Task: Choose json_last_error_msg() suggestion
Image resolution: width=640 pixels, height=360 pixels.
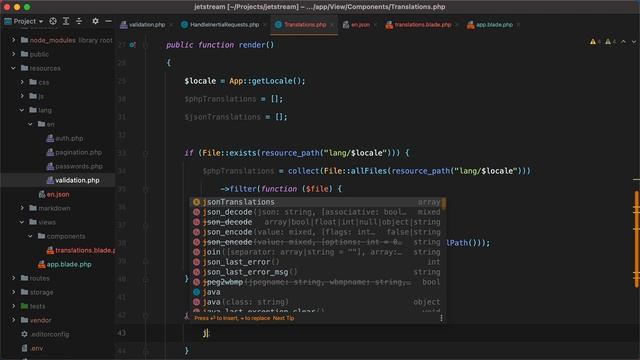Action: (x=317, y=272)
